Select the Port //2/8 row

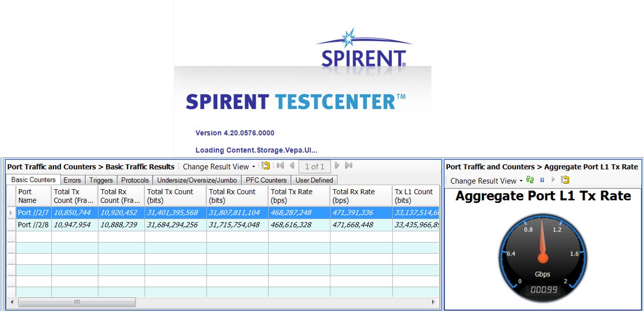pos(223,225)
